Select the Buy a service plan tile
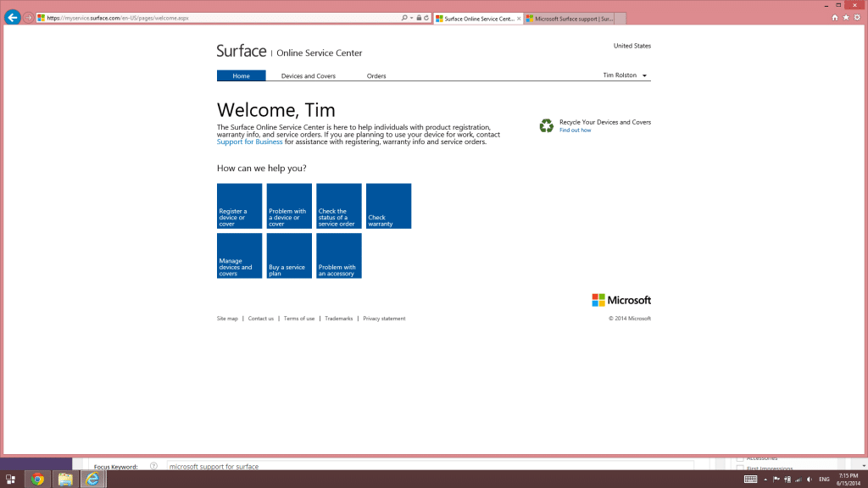 pyautogui.click(x=289, y=256)
